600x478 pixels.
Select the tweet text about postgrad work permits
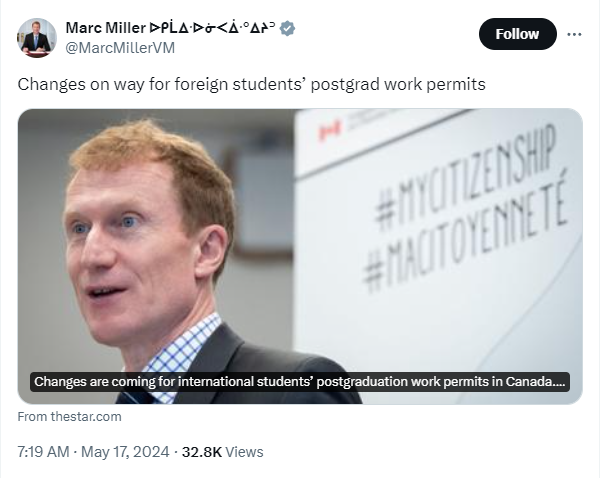point(251,84)
